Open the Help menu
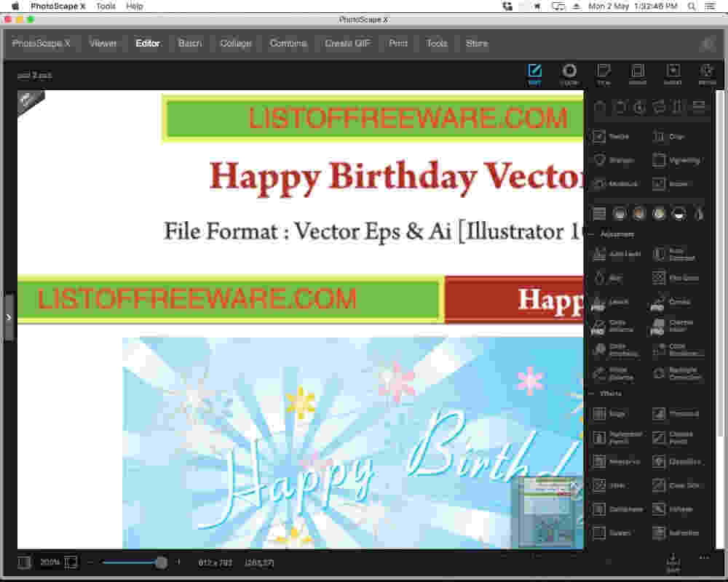 [135, 6]
